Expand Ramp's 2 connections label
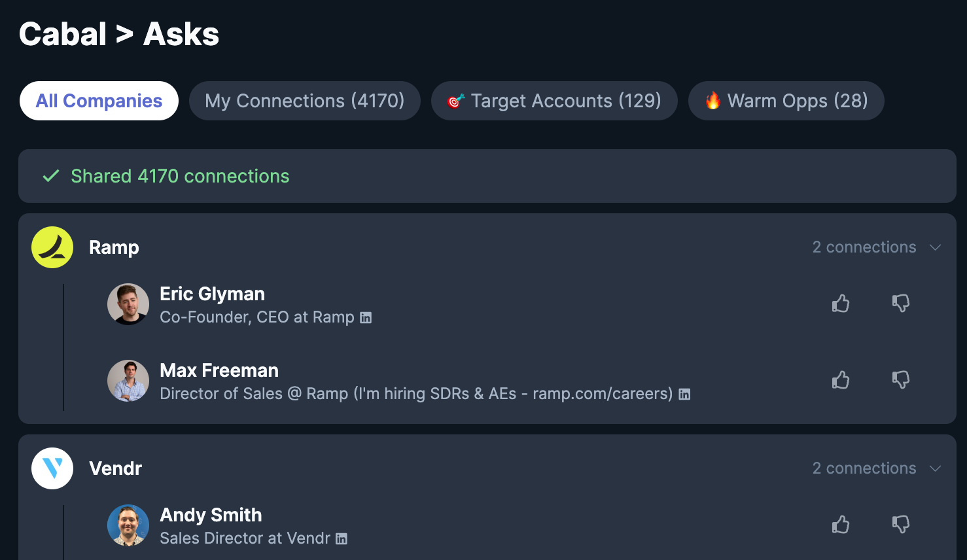This screenshot has width=967, height=560. point(864,247)
